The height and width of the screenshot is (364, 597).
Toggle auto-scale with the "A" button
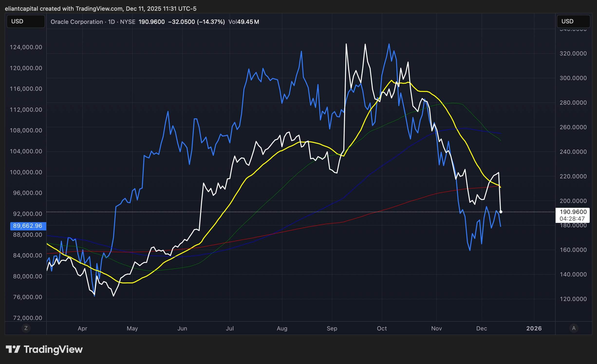pyautogui.click(x=574, y=328)
